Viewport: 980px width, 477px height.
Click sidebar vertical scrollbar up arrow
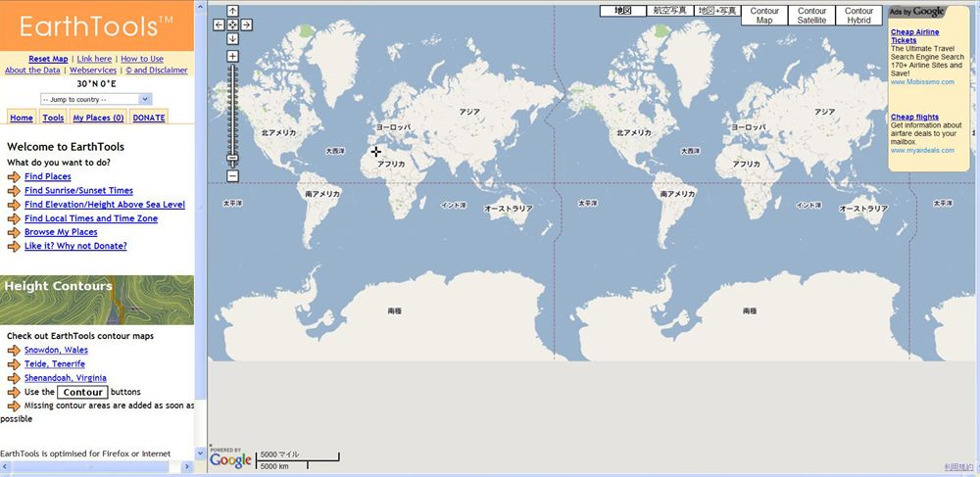tap(201, 7)
